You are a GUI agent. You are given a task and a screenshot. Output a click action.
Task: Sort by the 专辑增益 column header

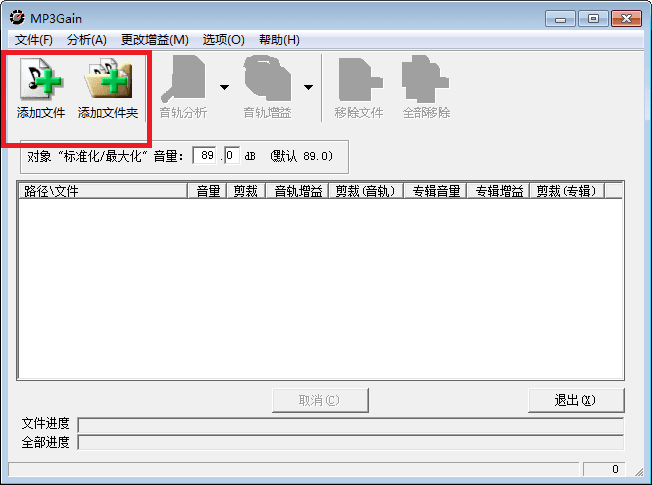tap(498, 191)
